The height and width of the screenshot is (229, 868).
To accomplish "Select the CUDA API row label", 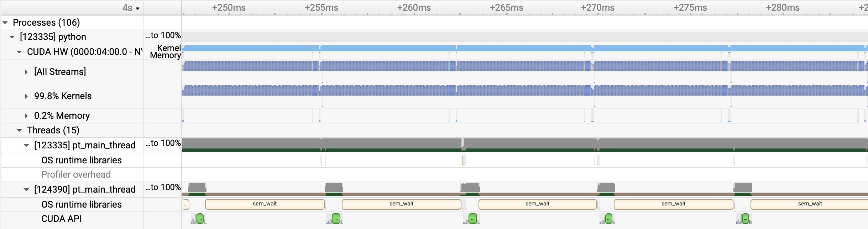I will click(61, 219).
